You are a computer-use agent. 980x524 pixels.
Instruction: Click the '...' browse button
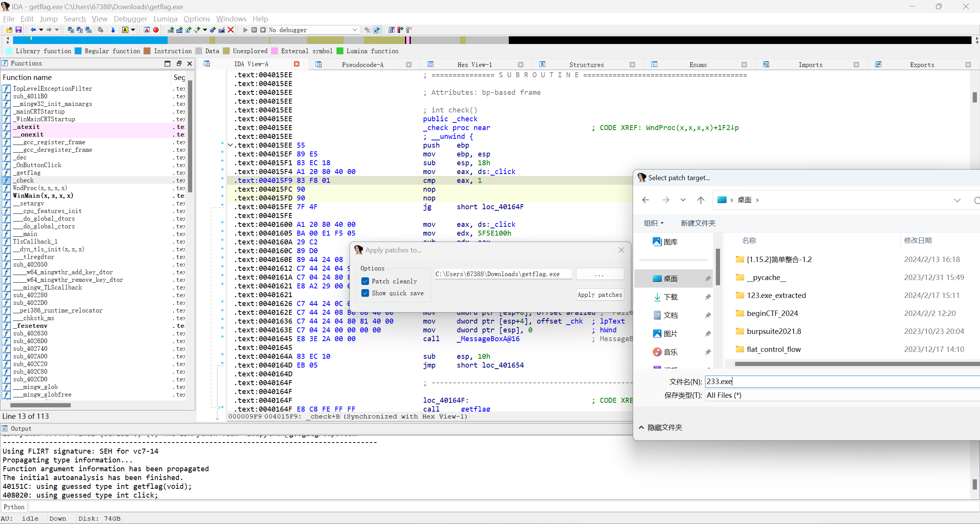599,274
